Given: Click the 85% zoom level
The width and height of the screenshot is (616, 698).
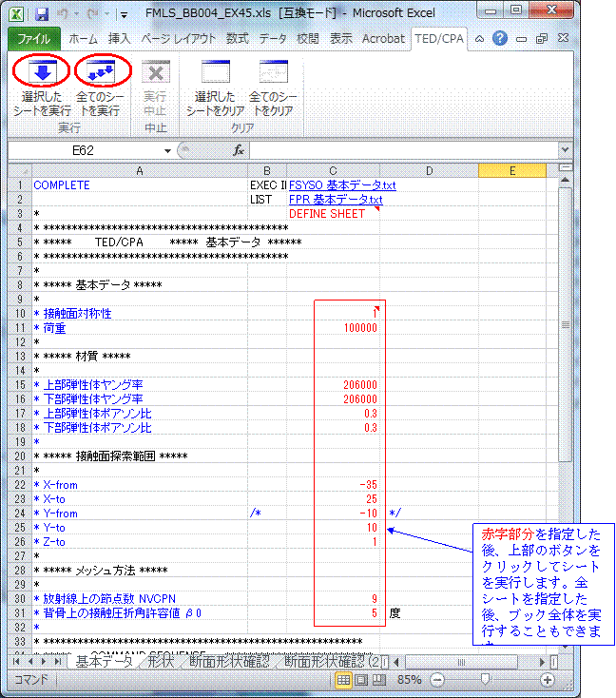Looking at the screenshot, I should (x=410, y=680).
